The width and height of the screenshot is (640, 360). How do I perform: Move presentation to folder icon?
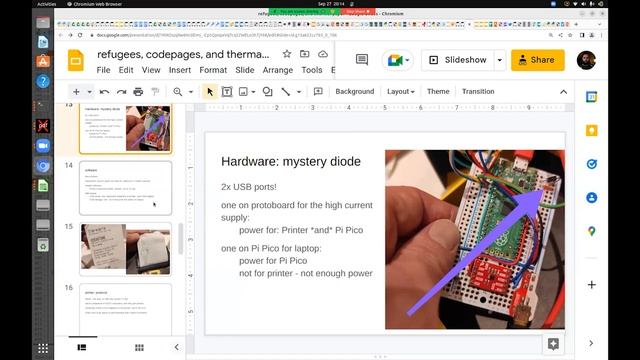304,54
